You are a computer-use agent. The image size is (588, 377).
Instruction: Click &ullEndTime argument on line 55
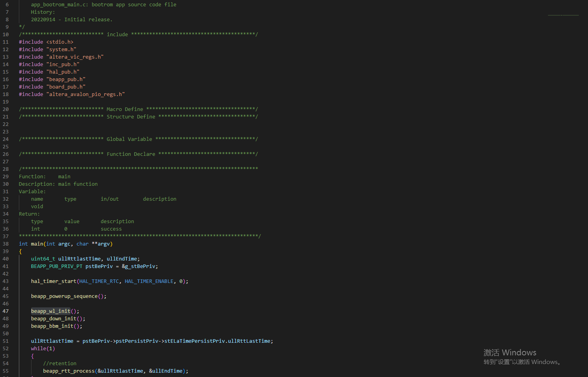coord(166,371)
